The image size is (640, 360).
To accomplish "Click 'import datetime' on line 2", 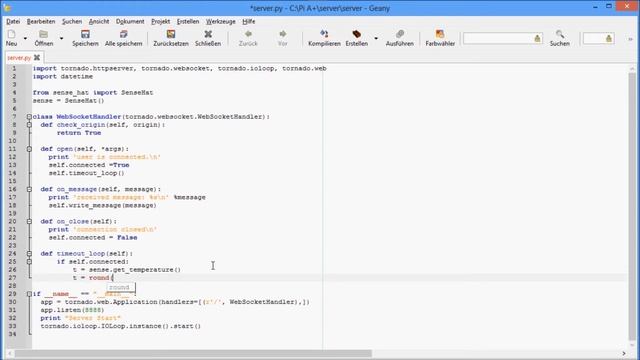I will point(63,76).
